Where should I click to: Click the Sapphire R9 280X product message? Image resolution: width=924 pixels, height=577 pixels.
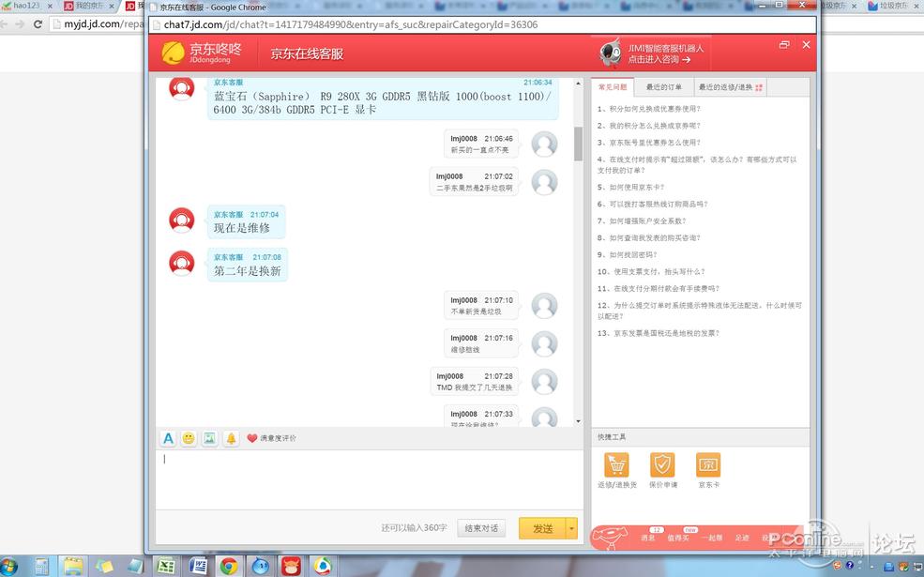pyautogui.click(x=383, y=99)
